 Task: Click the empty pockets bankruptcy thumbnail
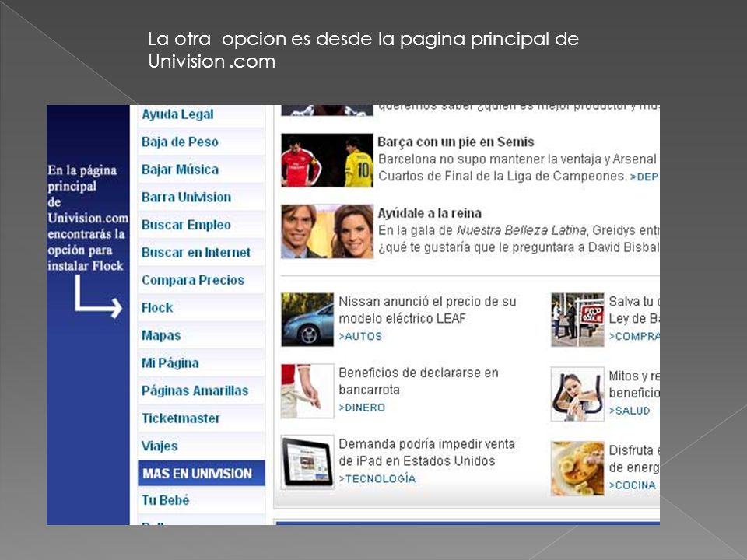coord(307,391)
